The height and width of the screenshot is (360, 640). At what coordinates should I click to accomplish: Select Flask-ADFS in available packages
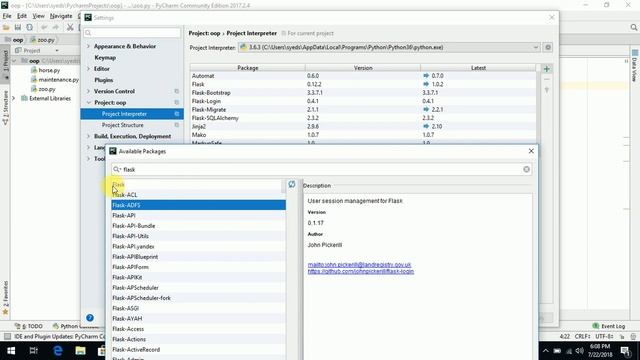click(199, 205)
